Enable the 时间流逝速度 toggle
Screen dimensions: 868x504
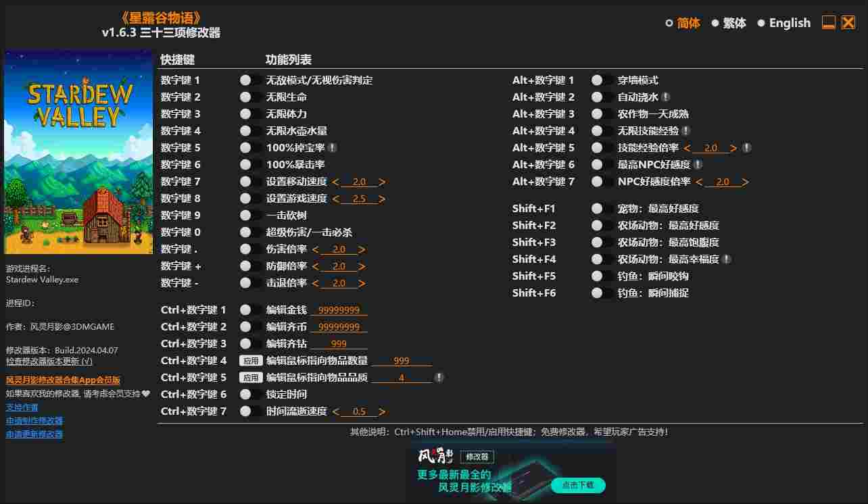pos(251,411)
